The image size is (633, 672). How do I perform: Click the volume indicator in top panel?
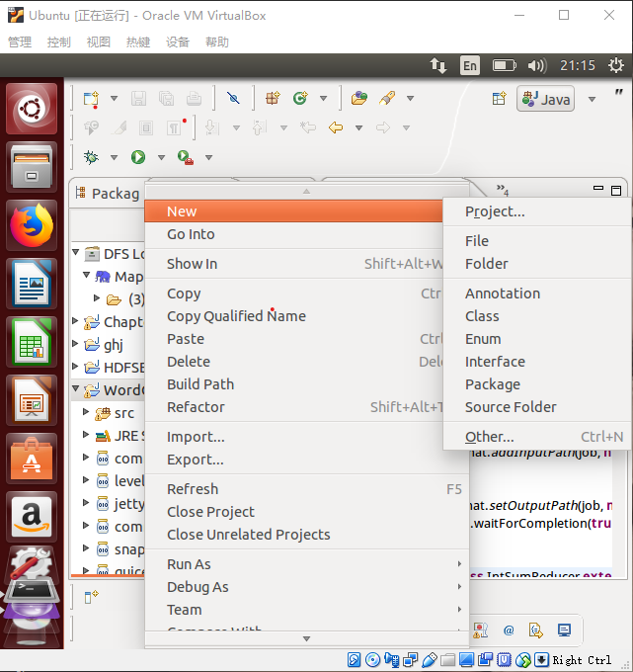click(x=536, y=65)
